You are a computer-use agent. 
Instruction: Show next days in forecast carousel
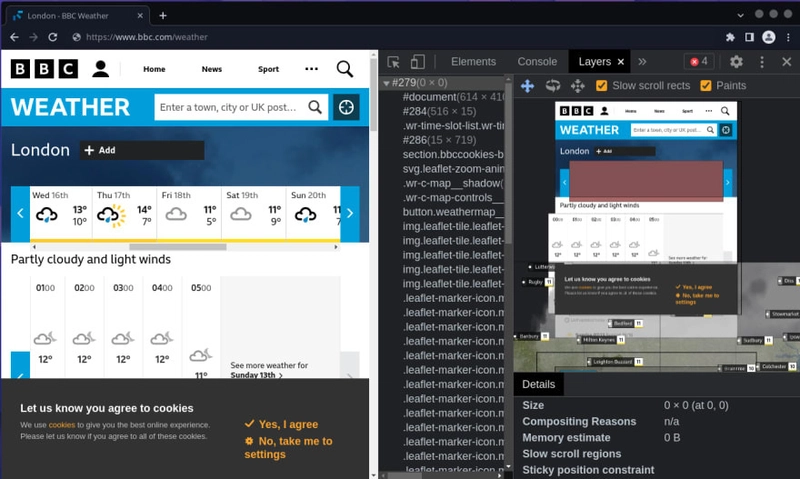click(x=350, y=213)
